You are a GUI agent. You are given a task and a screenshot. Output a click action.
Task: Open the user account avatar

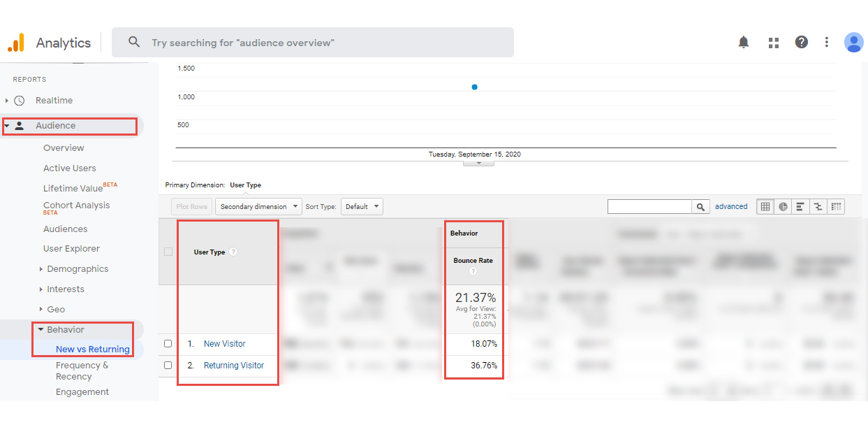pyautogui.click(x=853, y=42)
